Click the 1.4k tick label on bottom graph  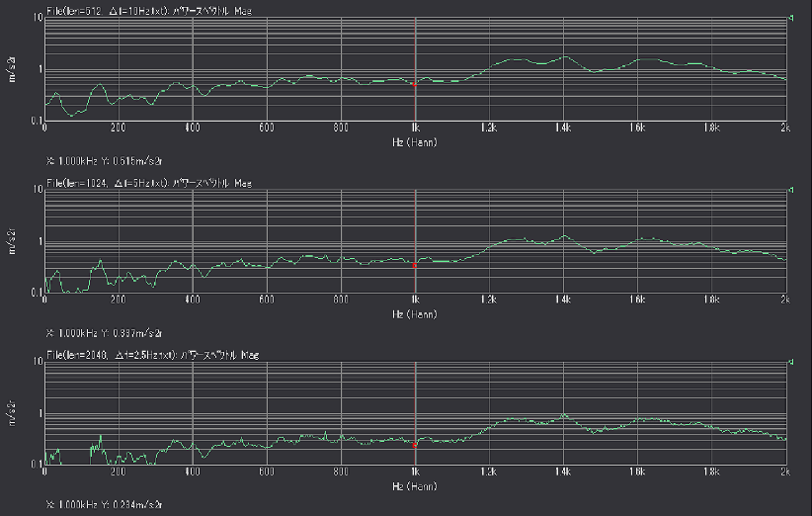tap(563, 473)
